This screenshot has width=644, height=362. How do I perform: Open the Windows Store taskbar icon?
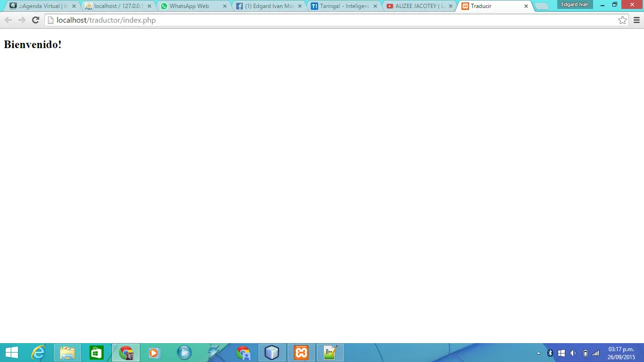coord(96,353)
